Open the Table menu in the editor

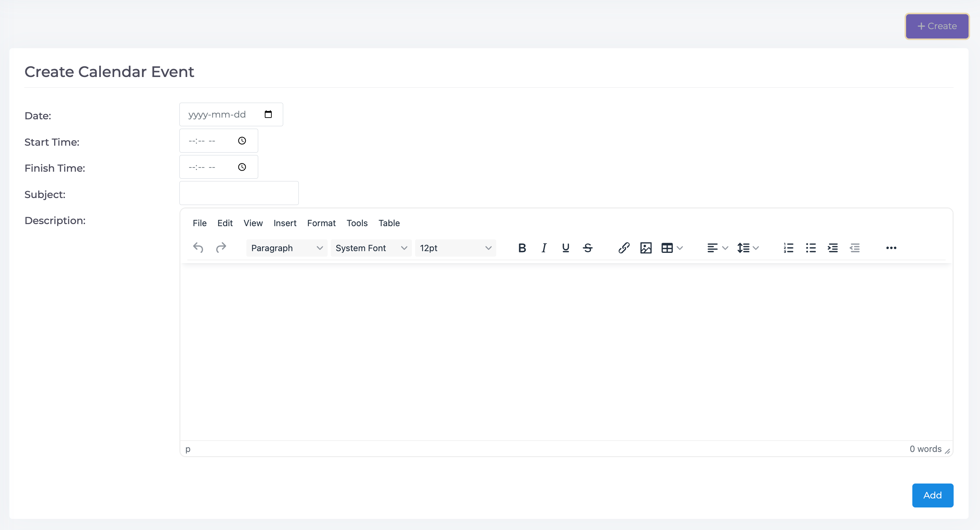(x=389, y=223)
